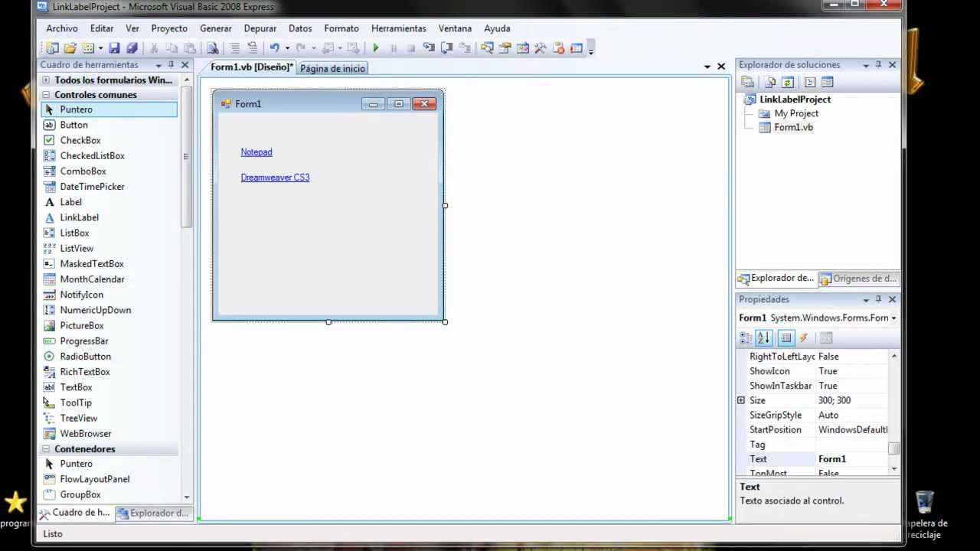Click the Toolbox scroll down arrow
The height and width of the screenshot is (551, 980).
point(187,497)
